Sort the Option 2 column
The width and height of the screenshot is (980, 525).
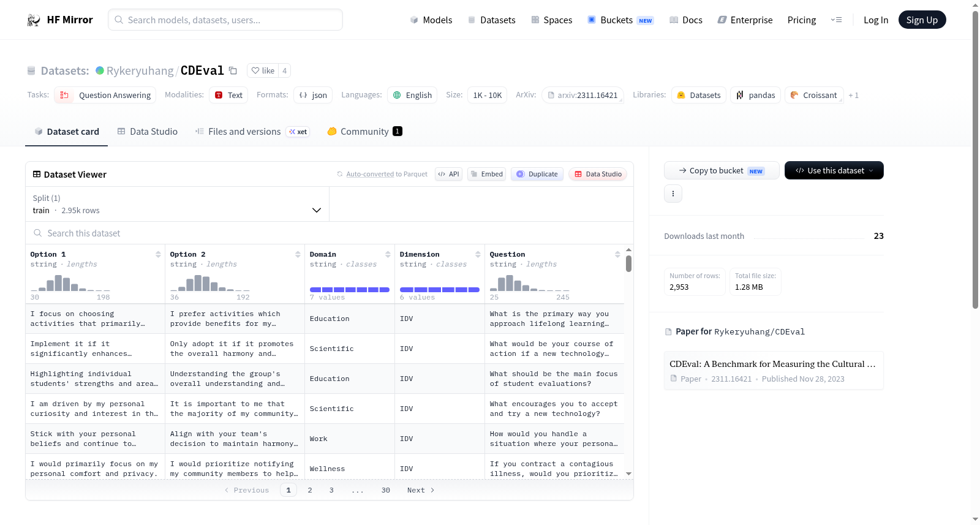coord(298,254)
